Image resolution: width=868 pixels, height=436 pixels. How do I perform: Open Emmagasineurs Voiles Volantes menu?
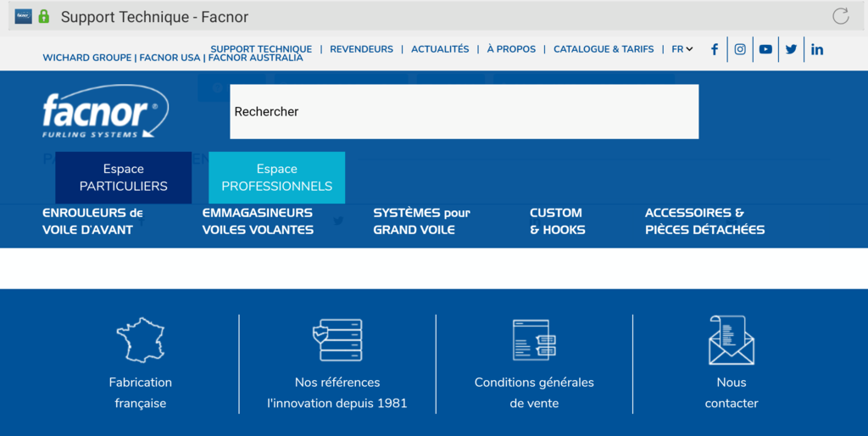click(x=258, y=221)
